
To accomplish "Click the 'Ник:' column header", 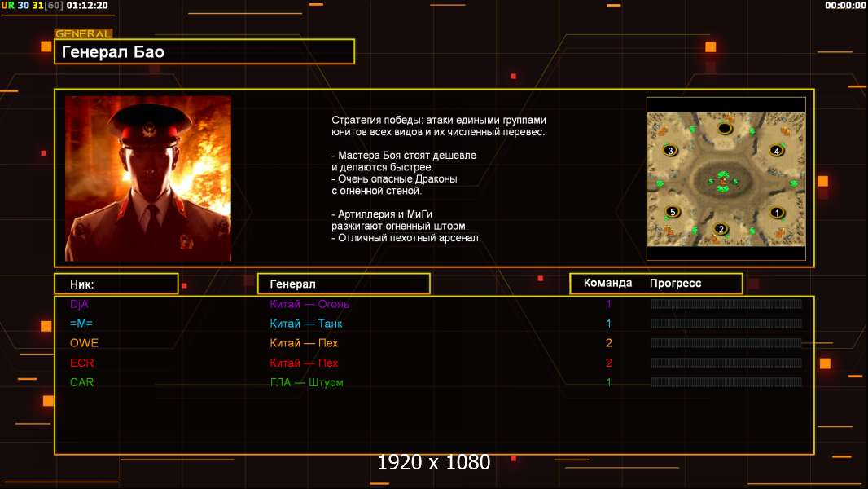I will point(116,284).
